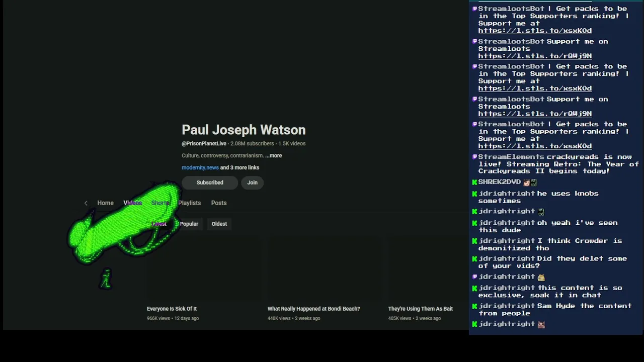The width and height of the screenshot is (644, 362).
Task: Click 'Culture, controversy, contrarianism.' description text
Action: pos(222,155)
